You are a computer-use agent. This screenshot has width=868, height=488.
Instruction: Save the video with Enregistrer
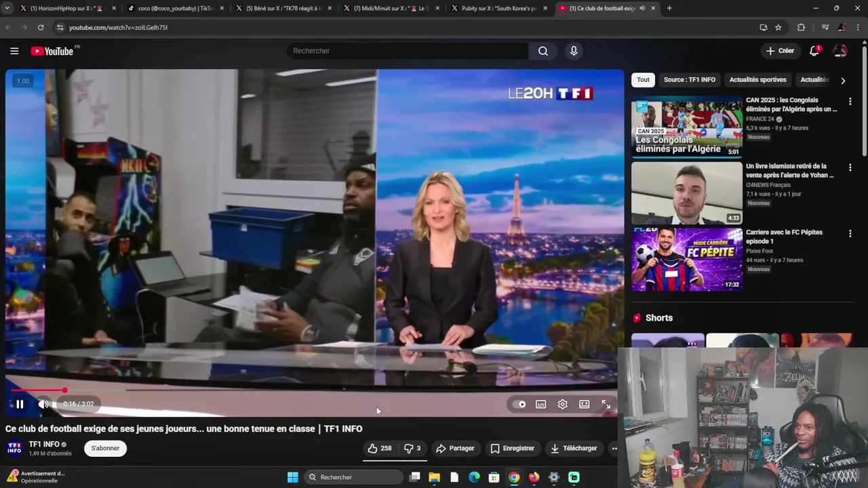tap(512, 448)
